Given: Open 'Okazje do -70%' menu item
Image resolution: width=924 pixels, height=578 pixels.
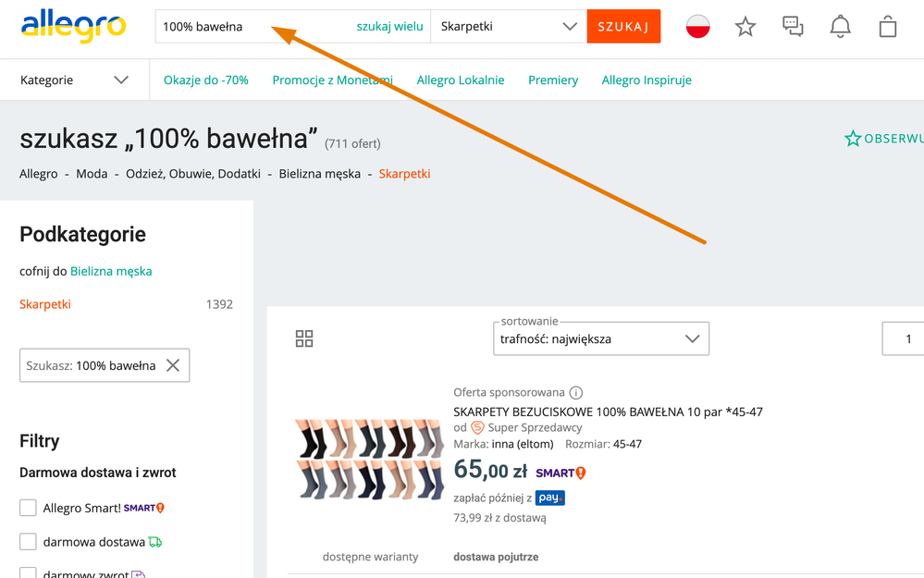Looking at the screenshot, I should click(205, 80).
